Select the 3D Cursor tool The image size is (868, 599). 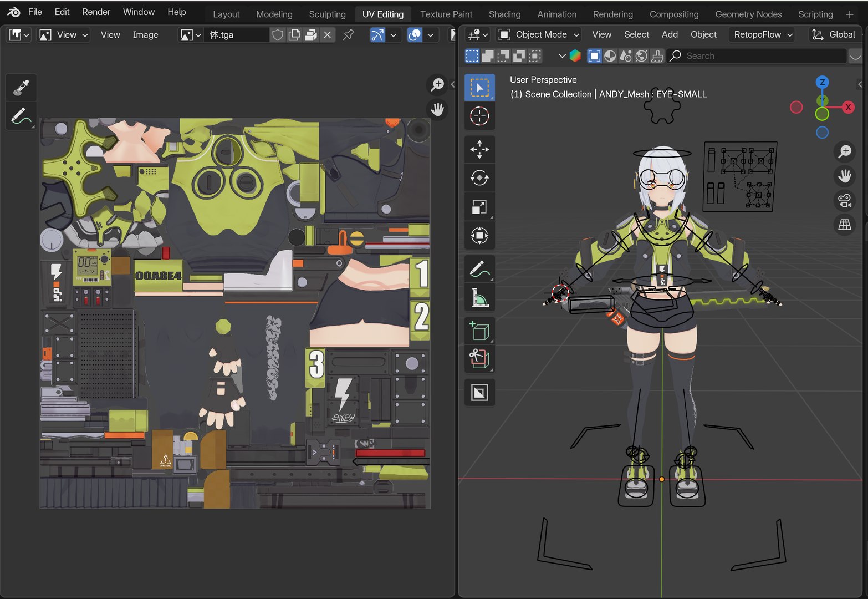[479, 116]
